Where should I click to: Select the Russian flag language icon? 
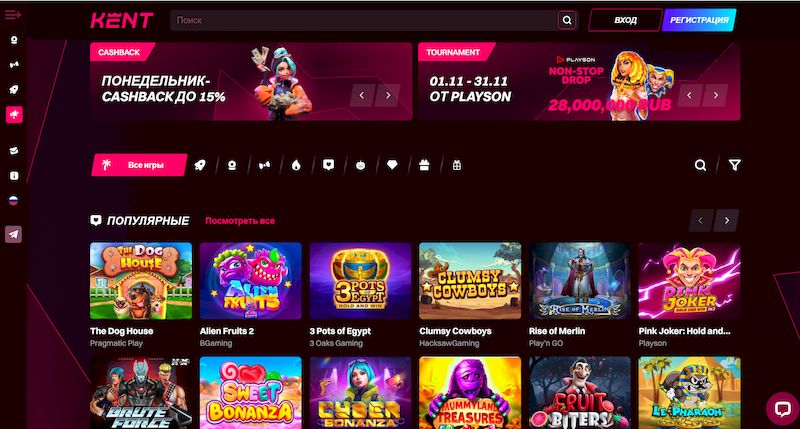click(x=14, y=200)
